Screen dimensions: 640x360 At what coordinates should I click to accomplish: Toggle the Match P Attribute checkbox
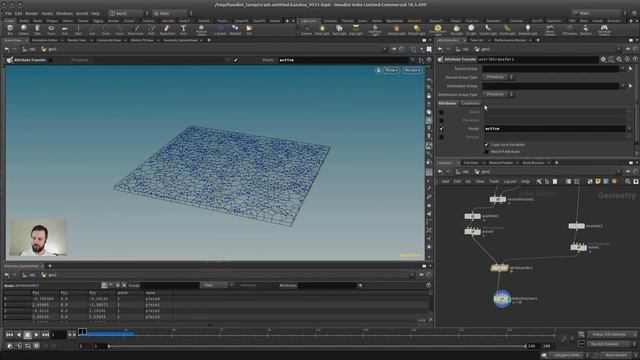tap(487, 152)
